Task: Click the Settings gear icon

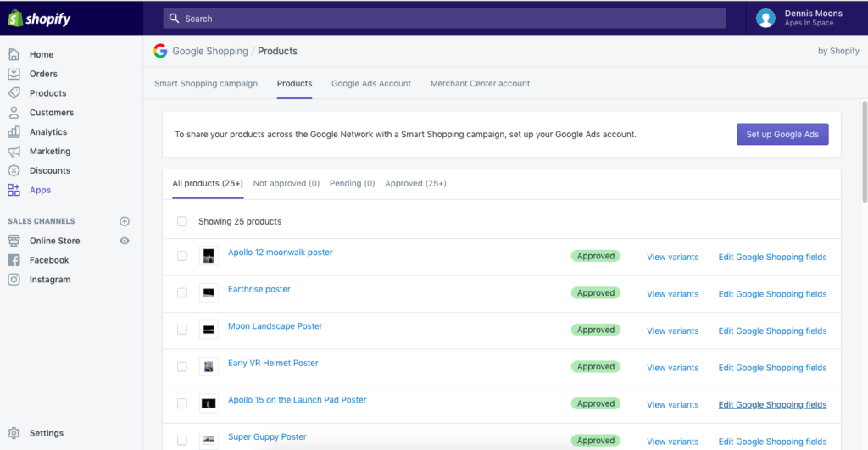Action: (14, 433)
